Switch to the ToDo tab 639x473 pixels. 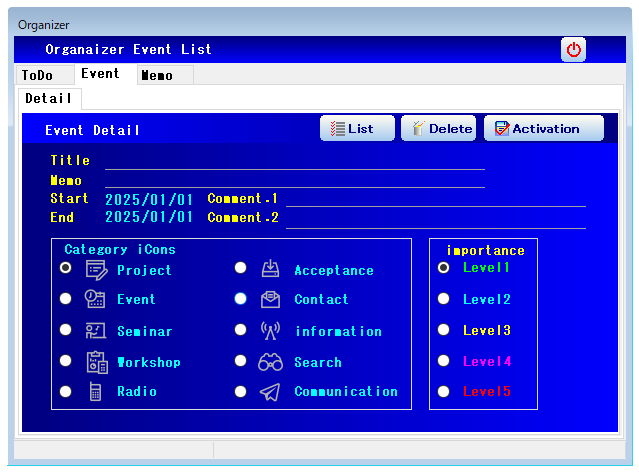pos(45,75)
